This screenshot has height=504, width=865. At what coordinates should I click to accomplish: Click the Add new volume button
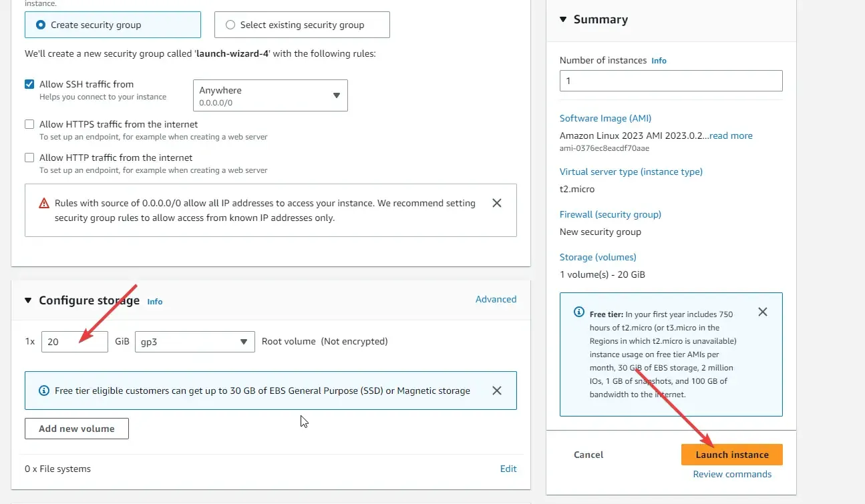pyautogui.click(x=76, y=428)
